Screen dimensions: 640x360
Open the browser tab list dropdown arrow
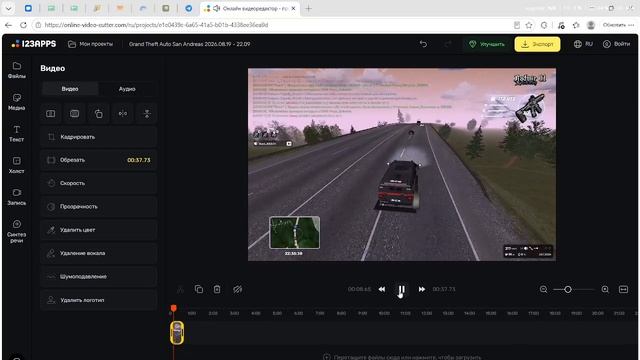(8, 8)
